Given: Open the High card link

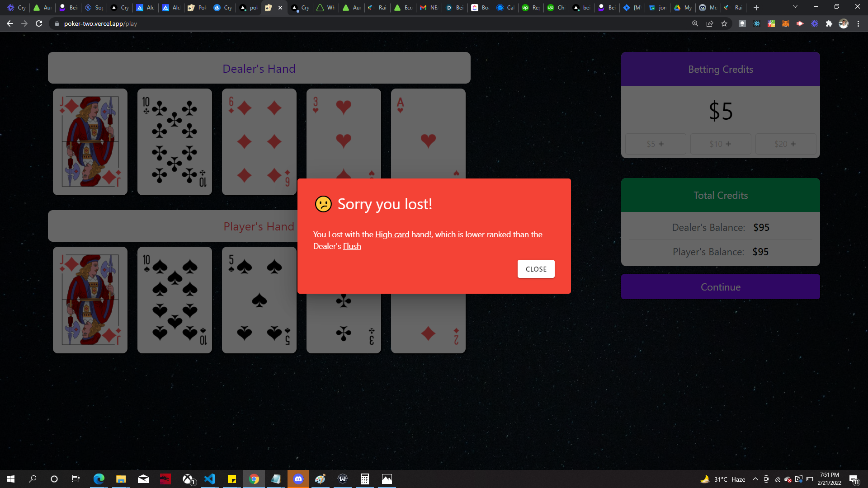Looking at the screenshot, I should pos(392,235).
